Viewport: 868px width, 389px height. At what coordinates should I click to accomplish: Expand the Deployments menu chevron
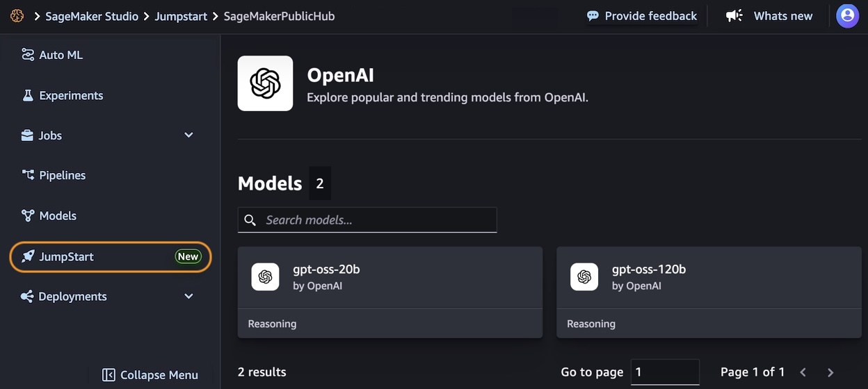tap(188, 297)
